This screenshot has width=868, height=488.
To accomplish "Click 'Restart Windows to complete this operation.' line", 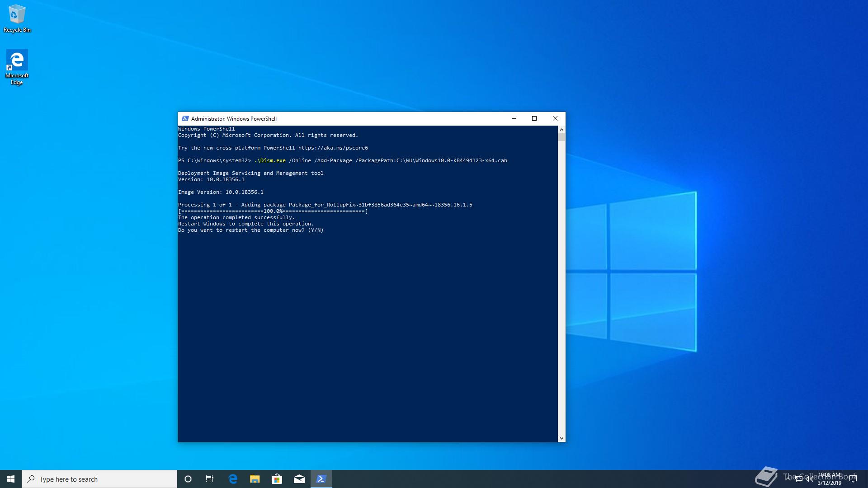I will [245, 224].
